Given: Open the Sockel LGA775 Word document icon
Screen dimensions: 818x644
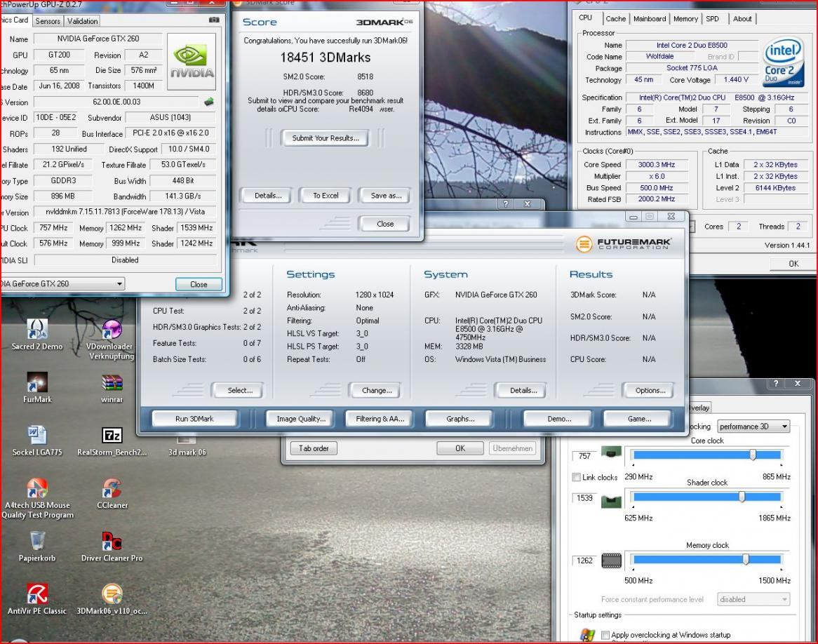Looking at the screenshot, I should (37, 441).
